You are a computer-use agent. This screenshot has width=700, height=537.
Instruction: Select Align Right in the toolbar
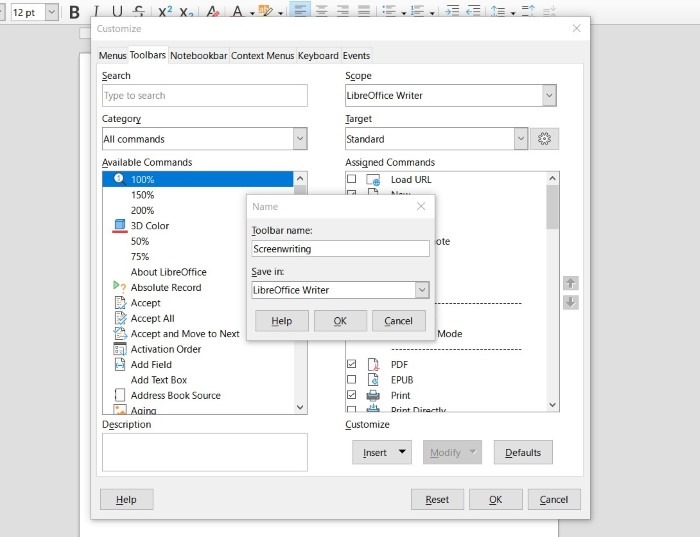(342, 11)
